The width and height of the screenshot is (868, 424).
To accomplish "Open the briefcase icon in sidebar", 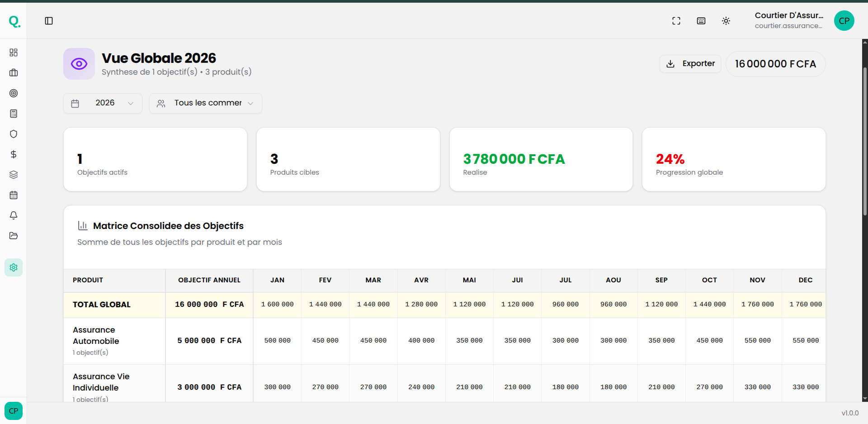I will [x=14, y=73].
